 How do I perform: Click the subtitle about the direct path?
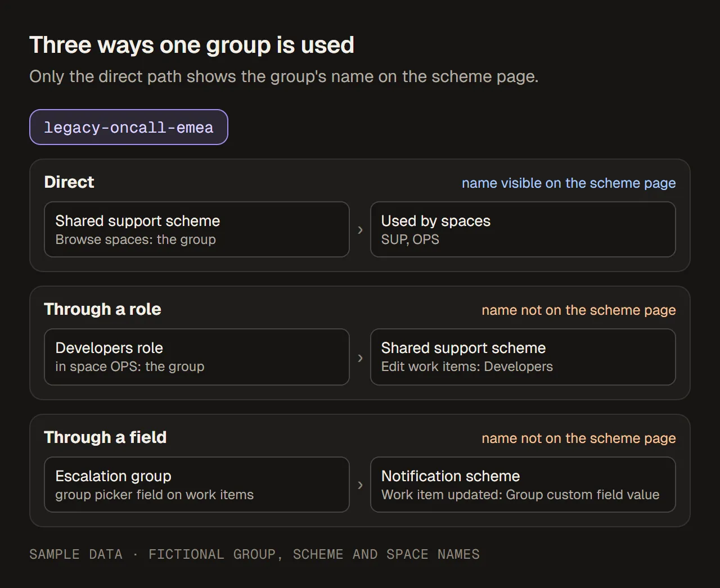pyautogui.click(x=284, y=76)
